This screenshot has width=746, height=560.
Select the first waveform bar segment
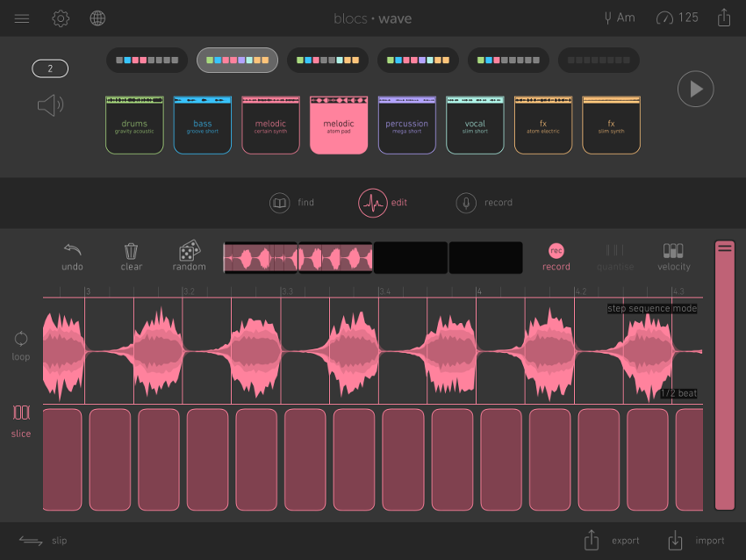[261, 258]
